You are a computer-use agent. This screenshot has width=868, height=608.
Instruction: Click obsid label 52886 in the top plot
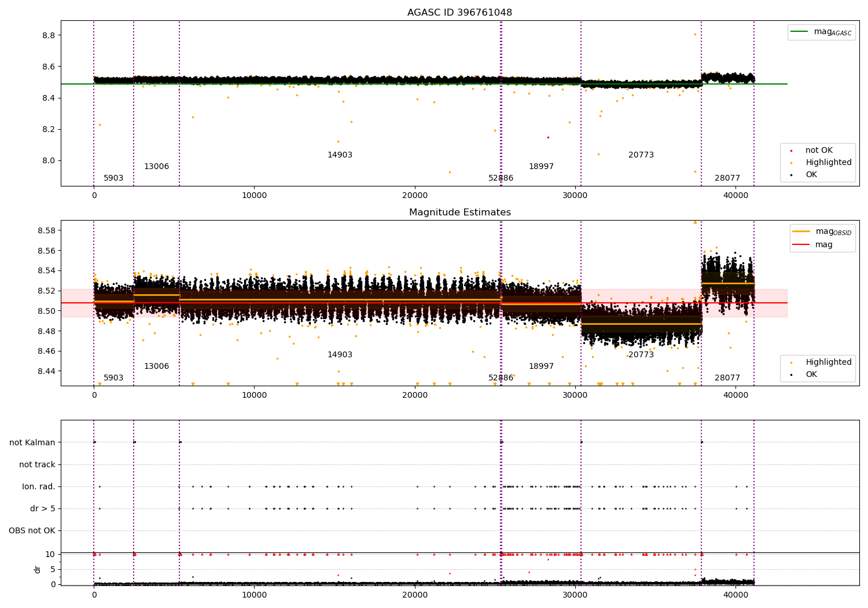[501, 178]
